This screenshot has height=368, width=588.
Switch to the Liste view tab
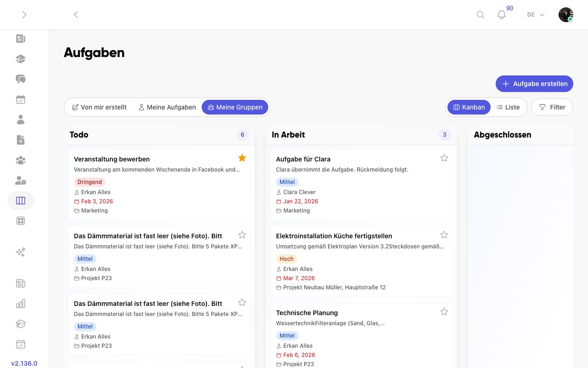click(508, 107)
